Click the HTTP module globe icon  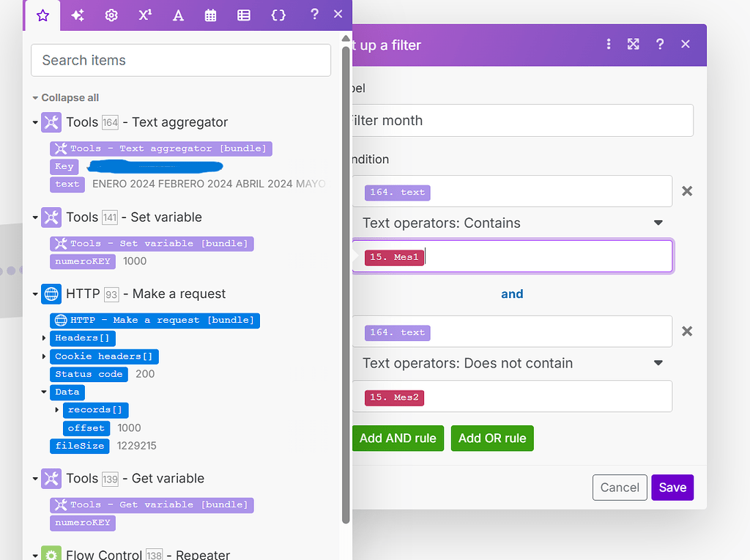pyautogui.click(x=50, y=294)
